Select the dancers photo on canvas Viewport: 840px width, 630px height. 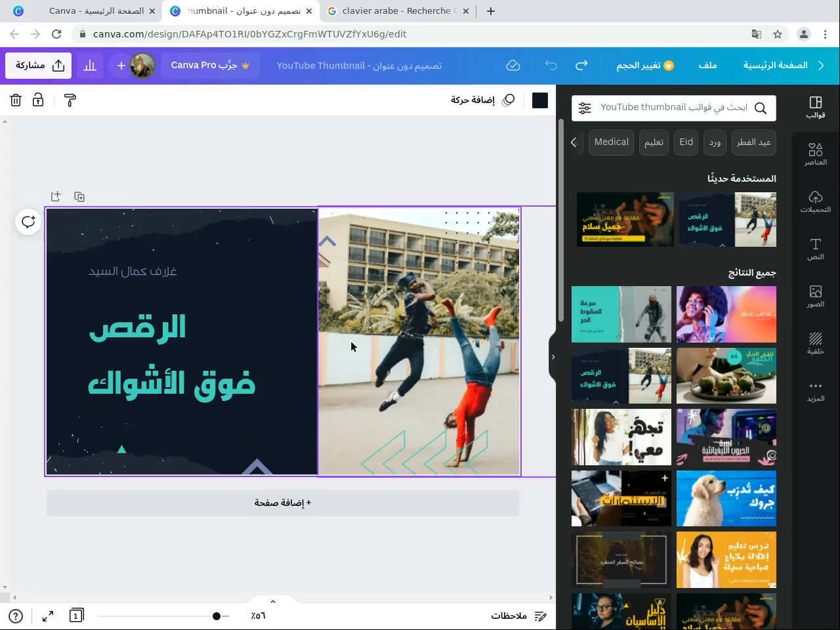pos(419,341)
